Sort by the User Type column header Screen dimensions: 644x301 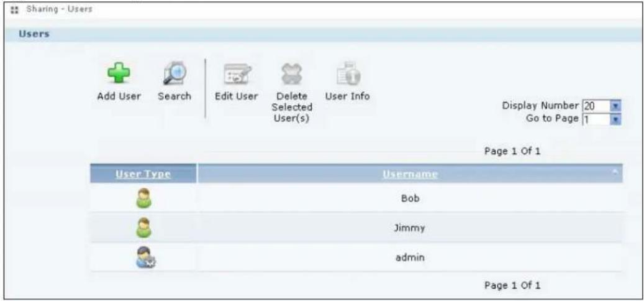[x=143, y=174]
